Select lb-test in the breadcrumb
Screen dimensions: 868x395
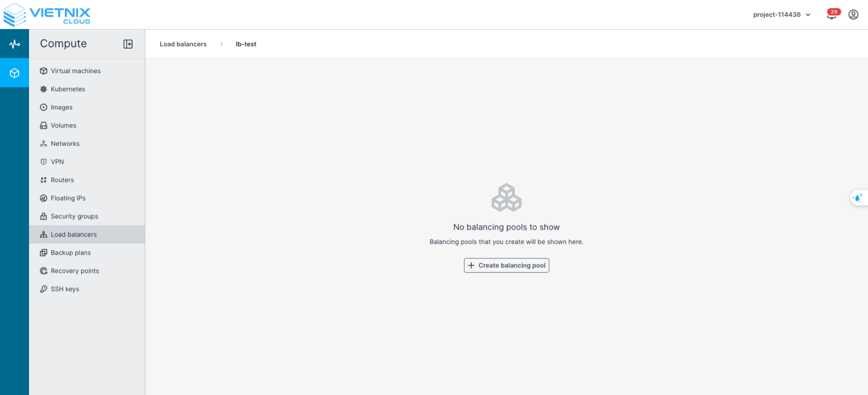(x=246, y=44)
